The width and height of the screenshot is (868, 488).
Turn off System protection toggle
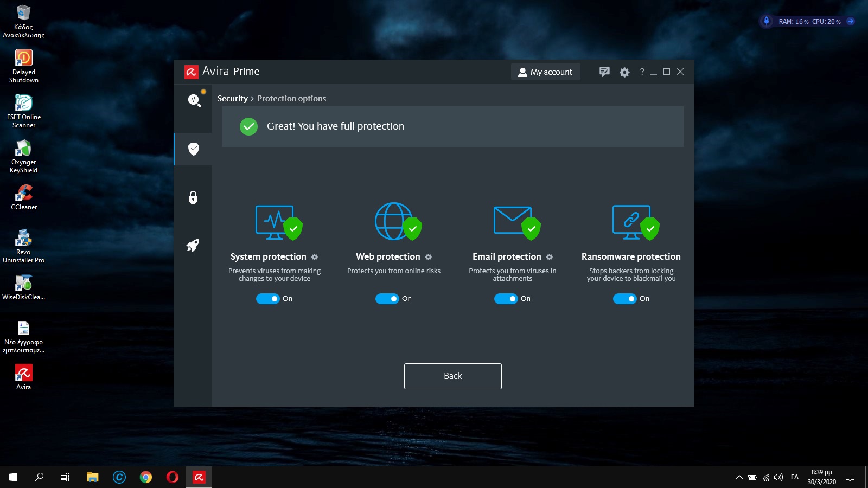click(x=268, y=299)
